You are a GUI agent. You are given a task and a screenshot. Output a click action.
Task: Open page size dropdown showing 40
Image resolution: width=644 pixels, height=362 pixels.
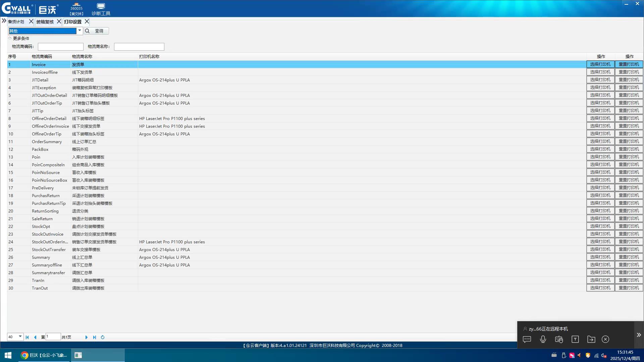20,337
